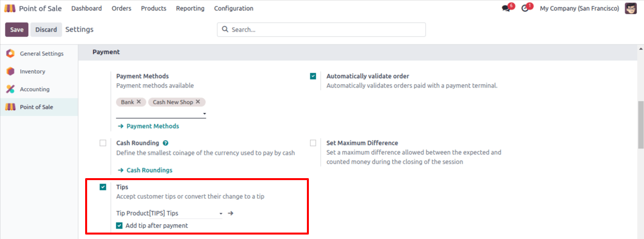Disable Automatically validate order checkbox

(x=313, y=76)
